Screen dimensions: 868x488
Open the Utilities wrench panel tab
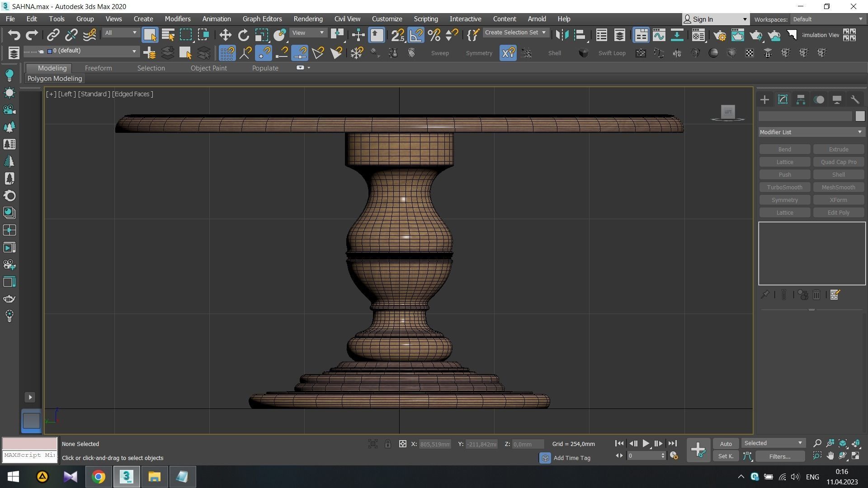click(x=854, y=100)
